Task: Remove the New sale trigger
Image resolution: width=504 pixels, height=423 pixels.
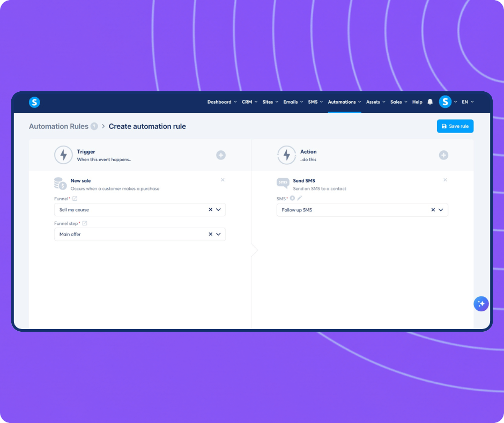Action: pyautogui.click(x=223, y=180)
